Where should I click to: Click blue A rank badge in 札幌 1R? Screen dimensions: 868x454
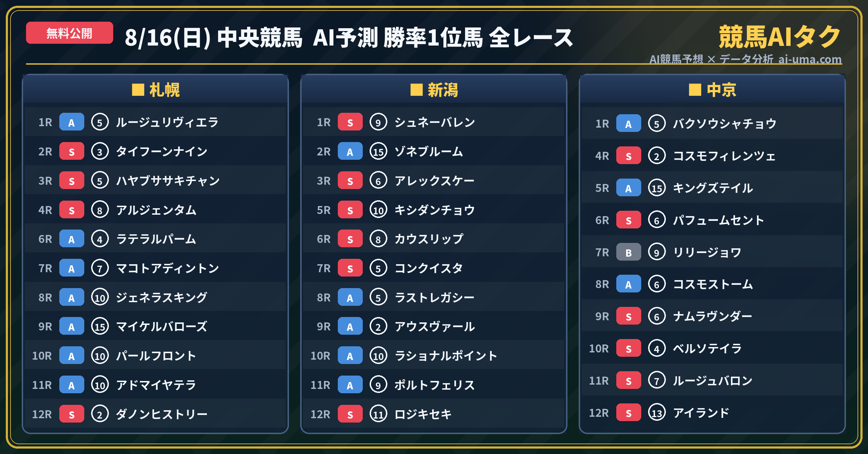pyautogui.click(x=72, y=122)
